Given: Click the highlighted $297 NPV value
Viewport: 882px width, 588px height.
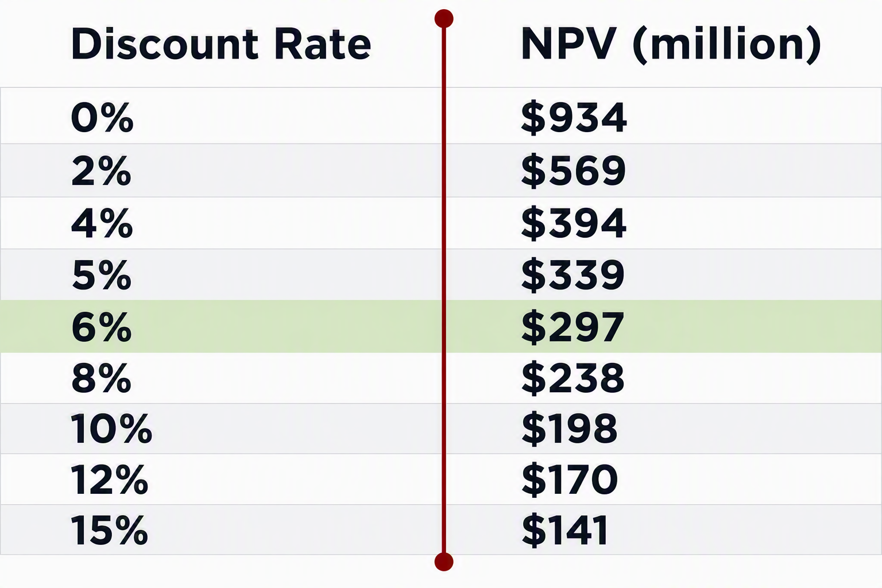Looking at the screenshot, I should coord(572,327).
